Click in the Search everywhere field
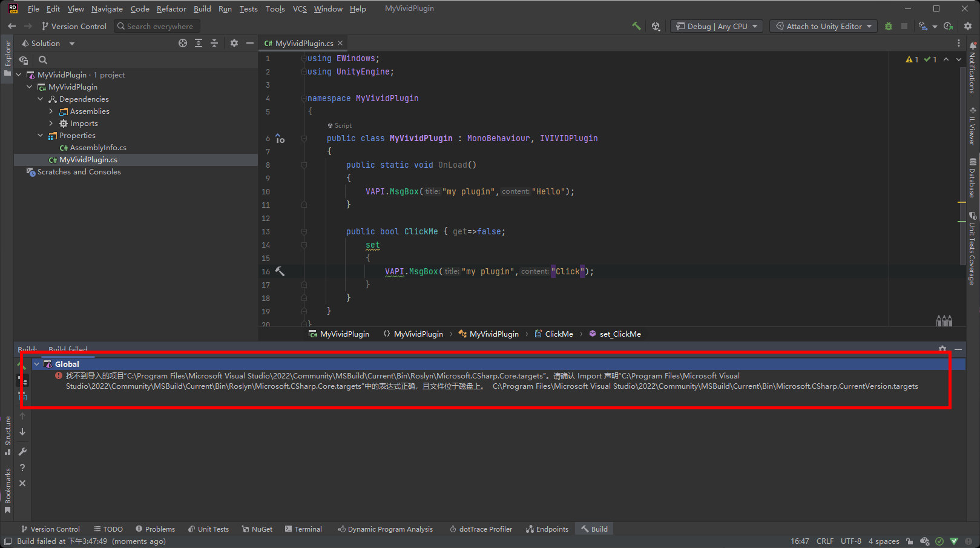980x548 pixels. [x=157, y=26]
